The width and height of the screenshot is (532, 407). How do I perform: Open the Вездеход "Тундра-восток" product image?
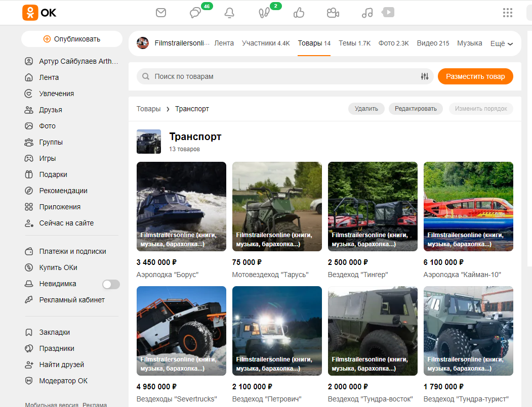click(373, 331)
